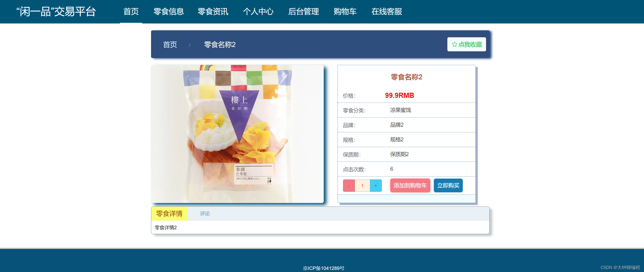644x272 pixels.
Task: Increase quantity with the plus button
Action: [x=376, y=185]
